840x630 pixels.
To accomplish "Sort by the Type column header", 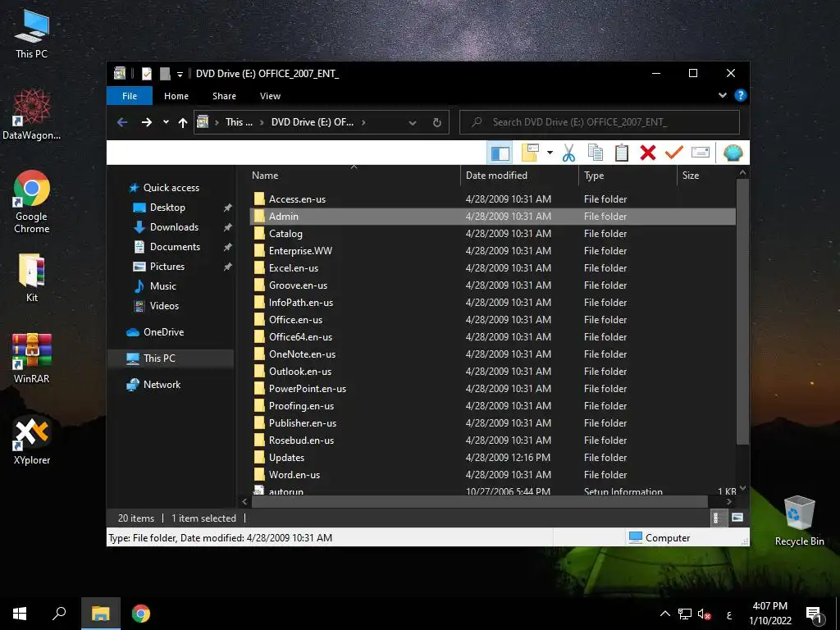I will (628, 176).
